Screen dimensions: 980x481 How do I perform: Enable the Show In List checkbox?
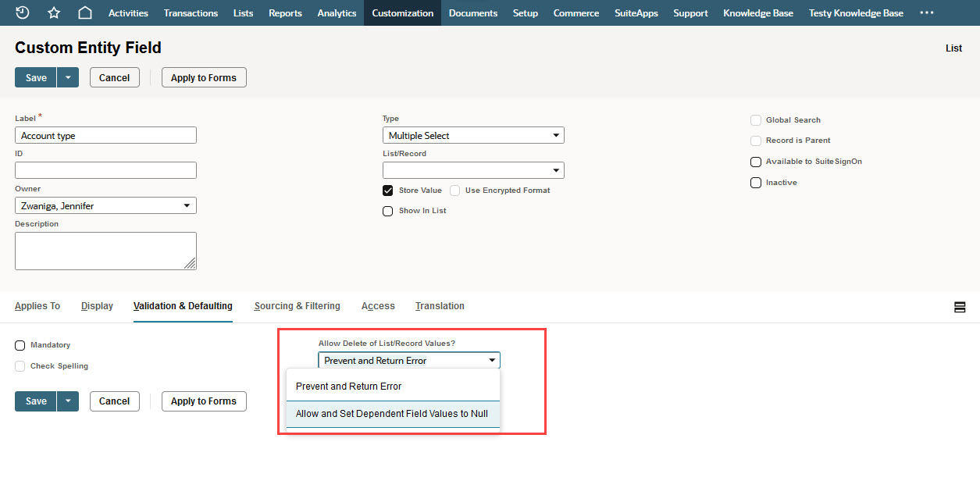pyautogui.click(x=387, y=211)
